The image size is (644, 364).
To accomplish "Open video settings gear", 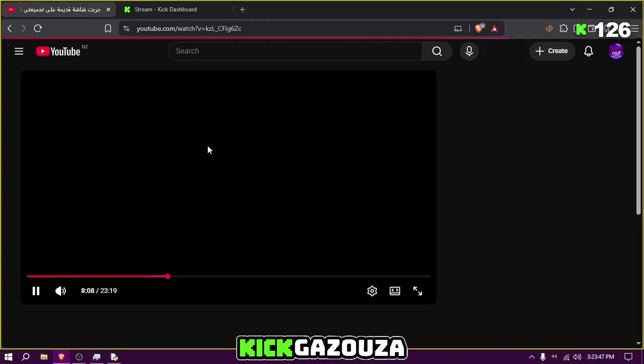I will click(372, 291).
